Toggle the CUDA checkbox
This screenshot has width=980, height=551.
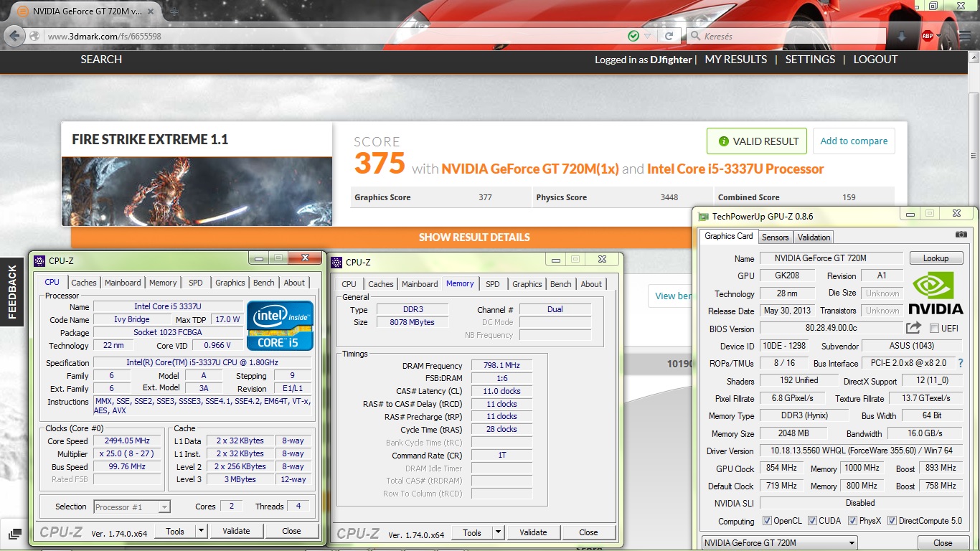tap(812, 521)
